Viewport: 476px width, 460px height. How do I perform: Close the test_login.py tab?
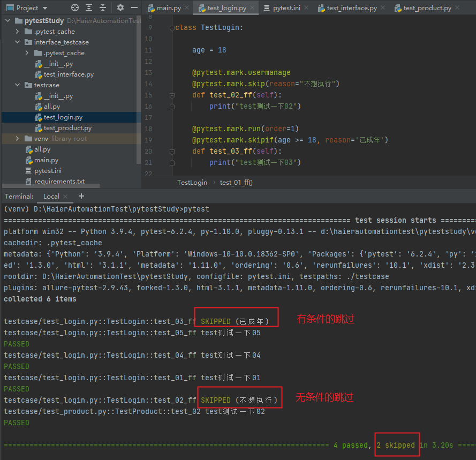(252, 7)
